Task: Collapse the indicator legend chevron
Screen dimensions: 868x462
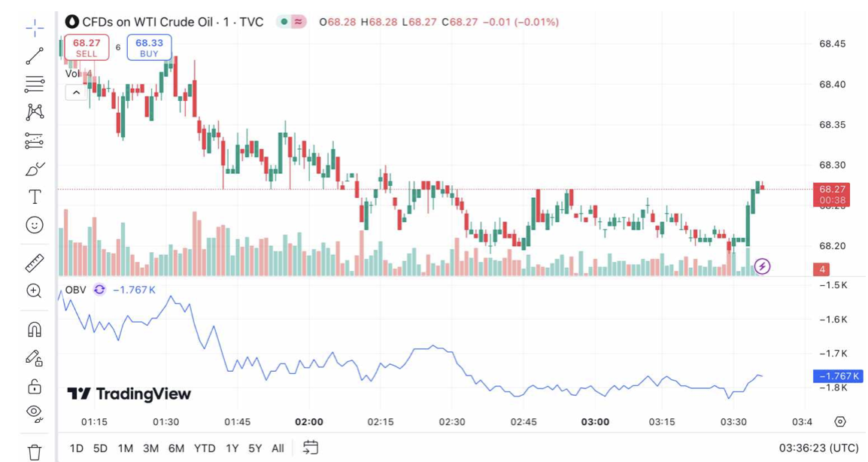Action: click(76, 93)
